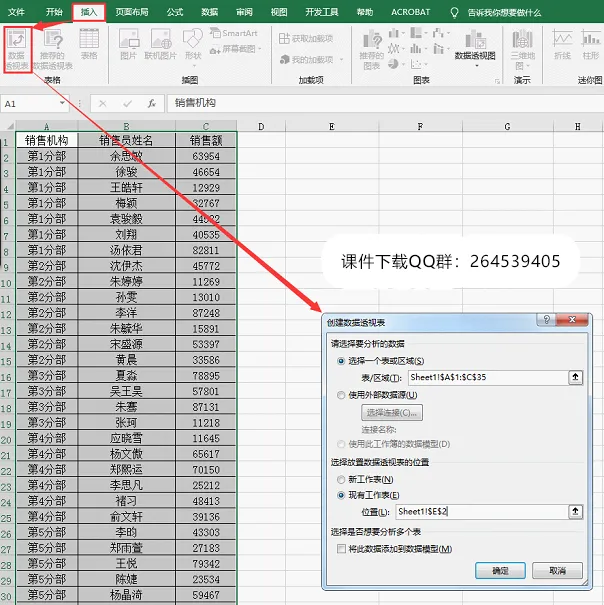Click the lightbulb Tell Me icon
Screen dimensions: 604x605
click(454, 13)
